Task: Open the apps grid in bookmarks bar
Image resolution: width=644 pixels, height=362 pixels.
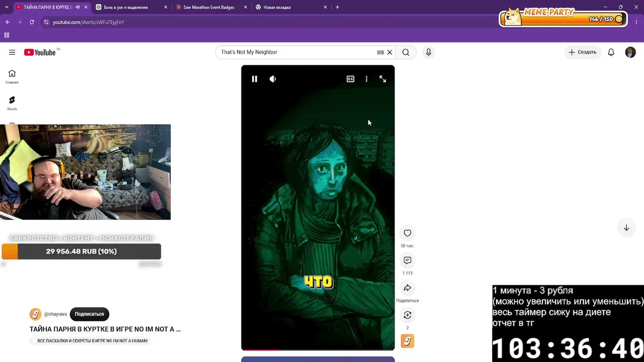Action: 7,35
